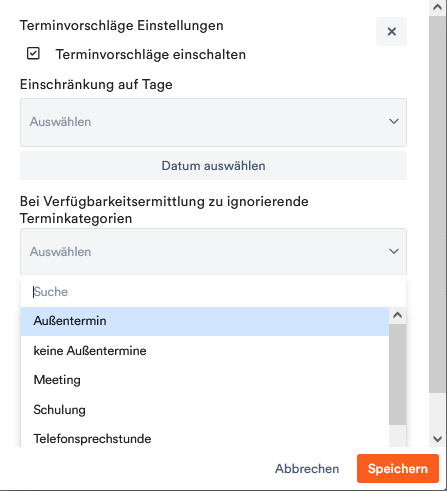Save settings with Speichern button

(x=398, y=468)
